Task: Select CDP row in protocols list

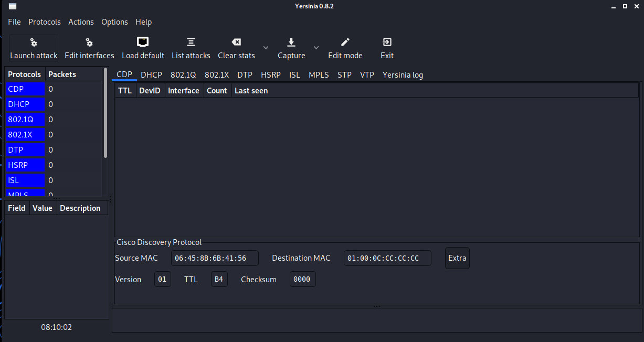Action: tap(54, 89)
